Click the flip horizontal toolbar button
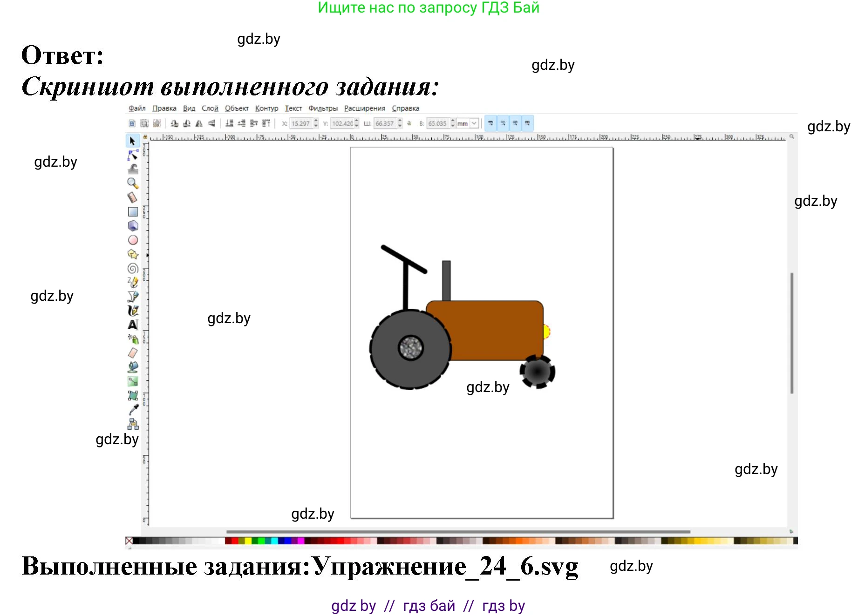Screen dimensions: 858x616 pos(199,123)
